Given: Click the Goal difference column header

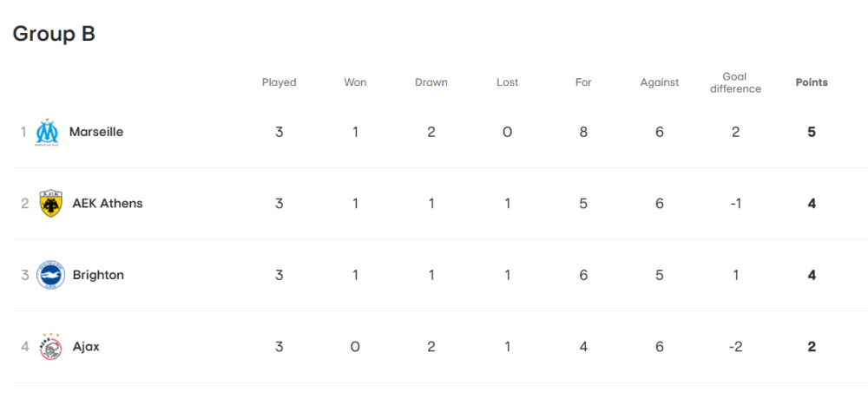Looking at the screenshot, I should click(735, 82).
